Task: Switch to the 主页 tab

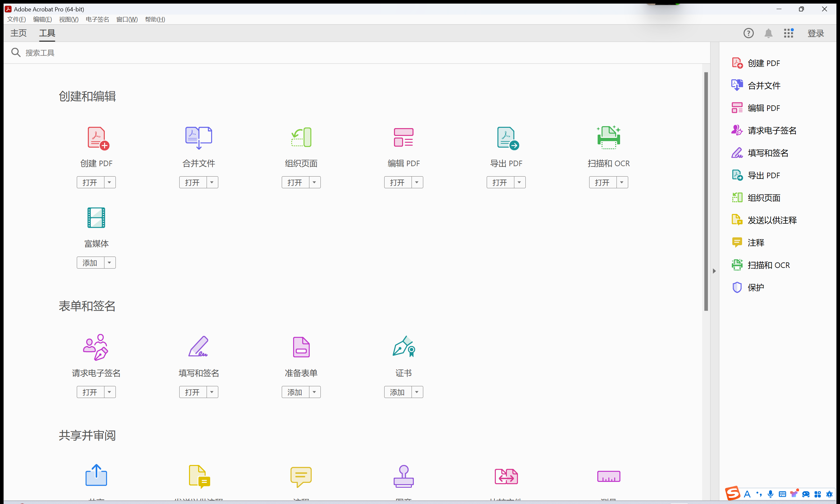Action: coord(18,33)
